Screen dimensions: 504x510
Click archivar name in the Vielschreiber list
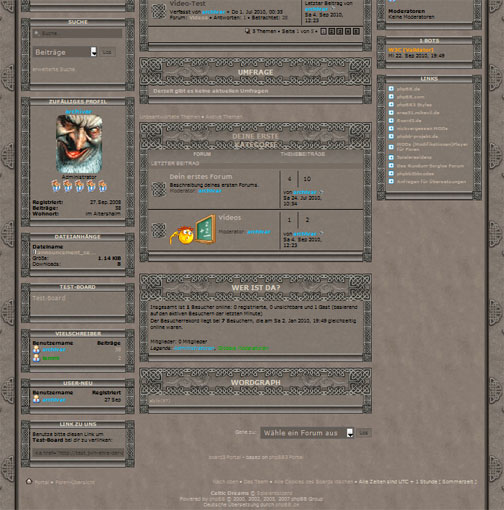click(x=54, y=349)
